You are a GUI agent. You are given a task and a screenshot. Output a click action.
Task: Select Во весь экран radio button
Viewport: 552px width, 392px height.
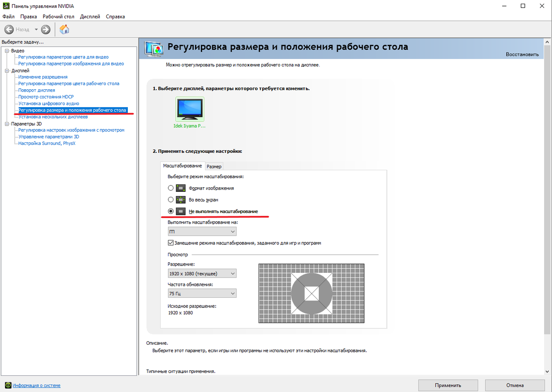click(171, 200)
